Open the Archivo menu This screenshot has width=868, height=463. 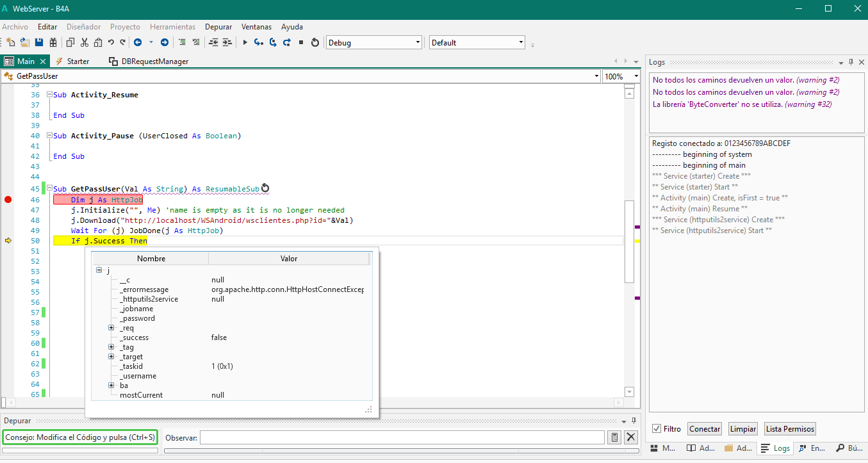(15, 27)
